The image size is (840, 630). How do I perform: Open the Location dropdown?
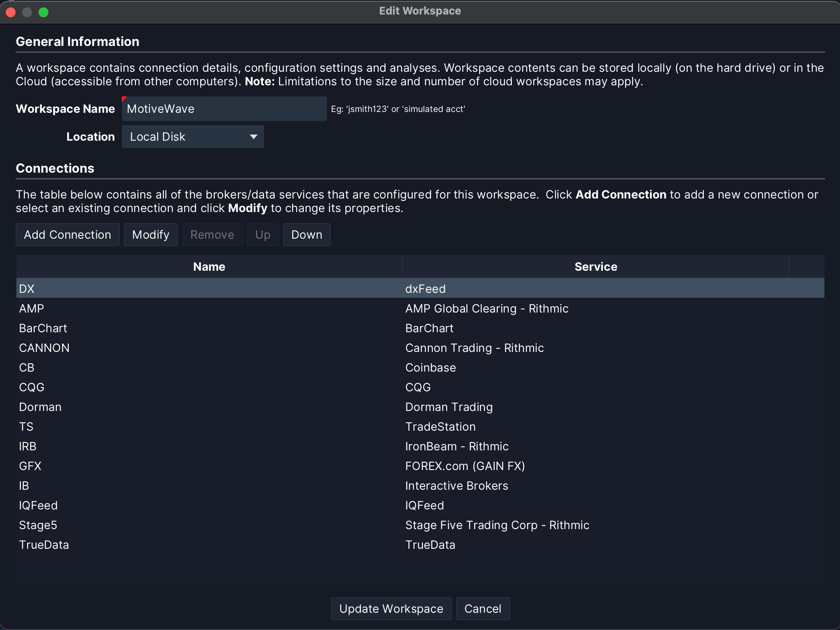pos(193,137)
